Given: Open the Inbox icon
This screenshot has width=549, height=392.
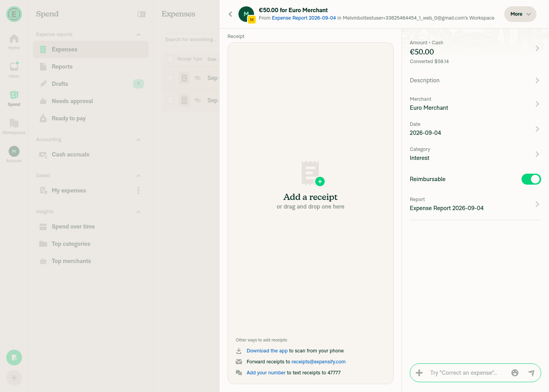Looking at the screenshot, I should (x=14, y=70).
